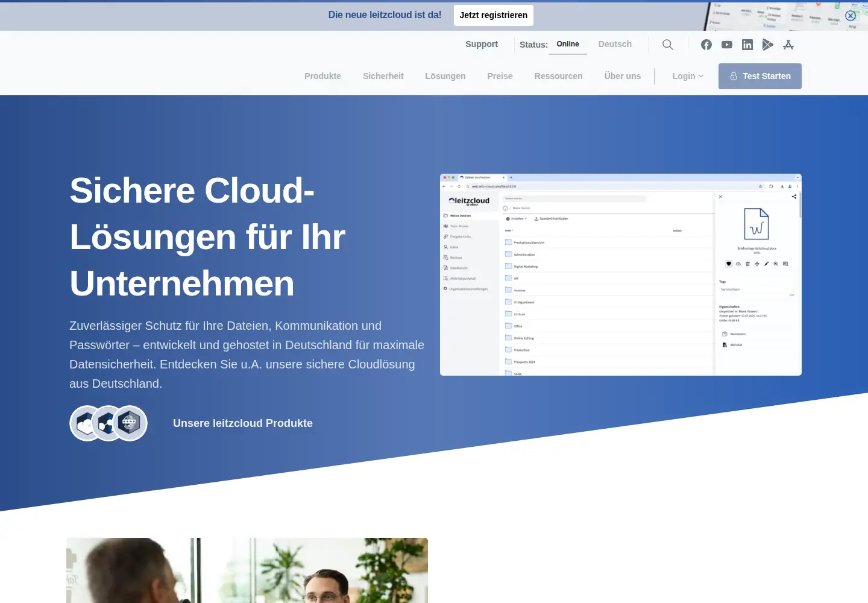Open the Apple App Store icon
868x603 pixels.
(x=788, y=45)
